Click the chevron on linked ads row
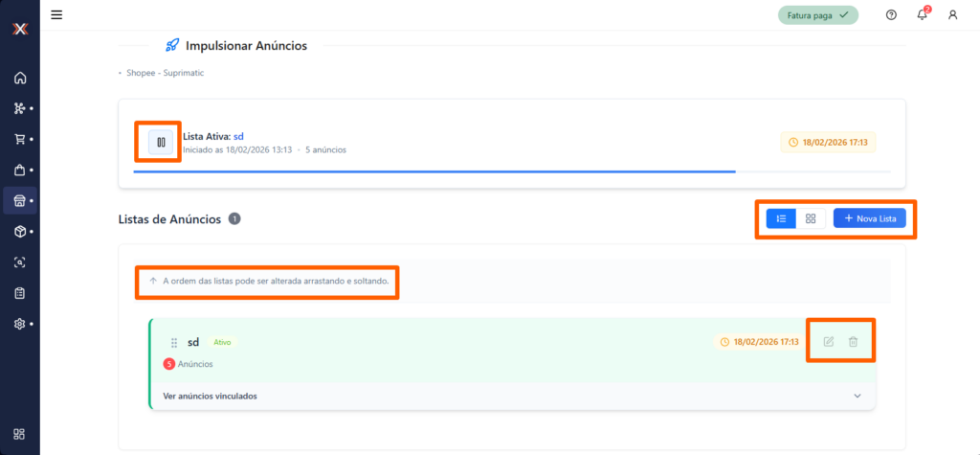 [x=857, y=396]
